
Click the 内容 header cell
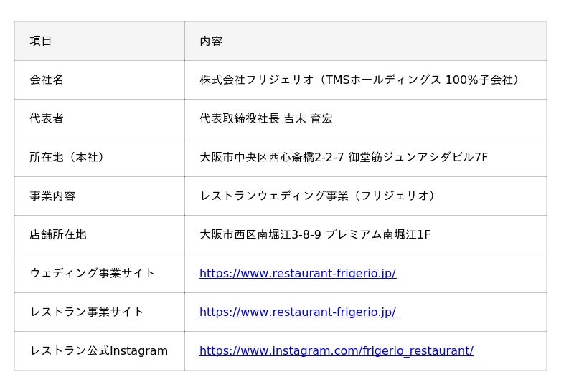click(365, 41)
